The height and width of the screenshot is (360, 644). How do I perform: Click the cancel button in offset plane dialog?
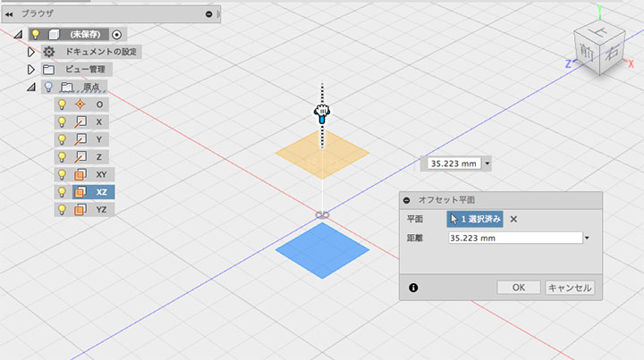pyautogui.click(x=570, y=288)
